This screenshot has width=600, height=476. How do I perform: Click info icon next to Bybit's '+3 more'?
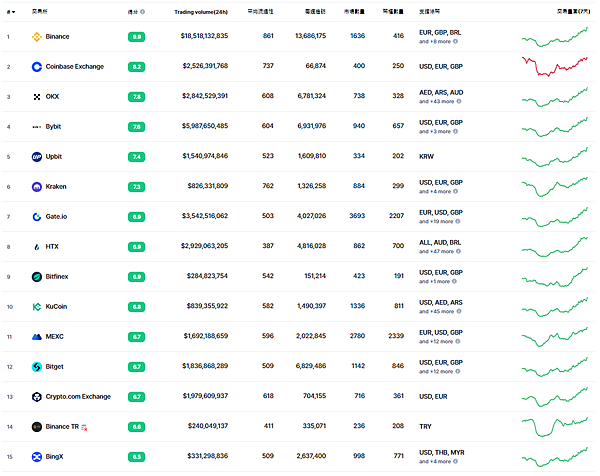click(455, 131)
